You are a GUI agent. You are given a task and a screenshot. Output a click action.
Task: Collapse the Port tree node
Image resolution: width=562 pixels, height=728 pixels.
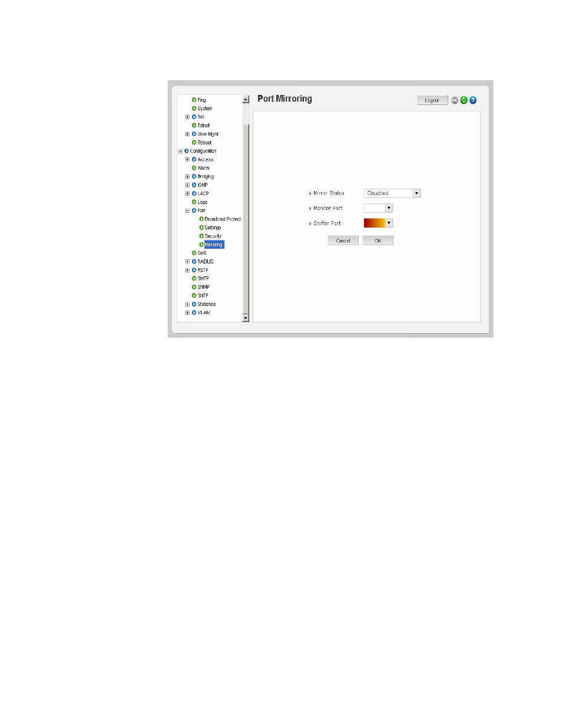coord(187,210)
